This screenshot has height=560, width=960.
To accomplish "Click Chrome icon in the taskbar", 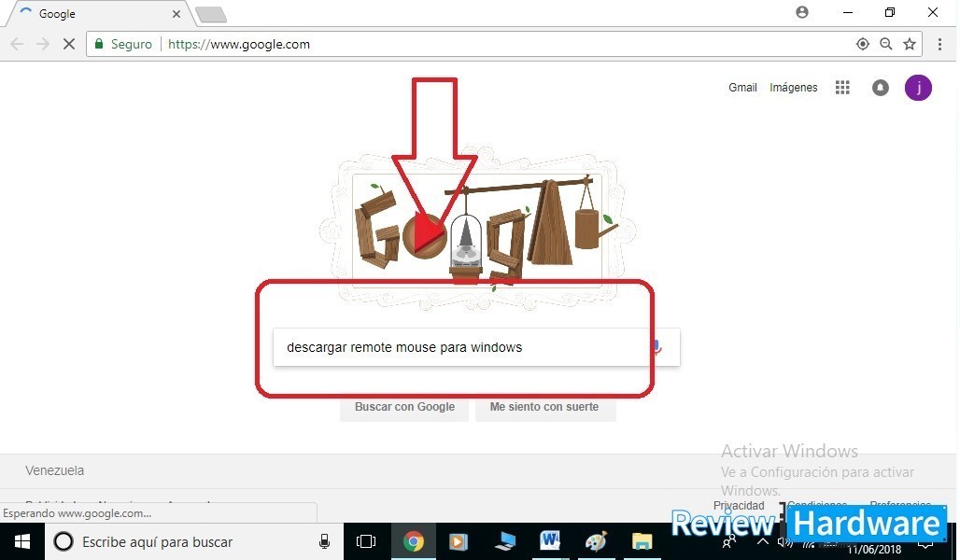I will (414, 541).
